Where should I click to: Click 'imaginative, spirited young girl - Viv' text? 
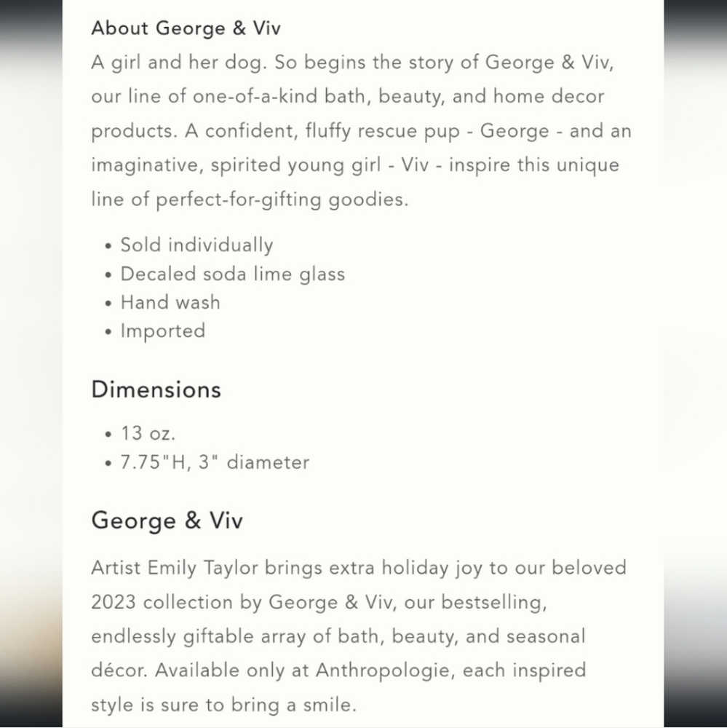pyautogui.click(x=260, y=165)
